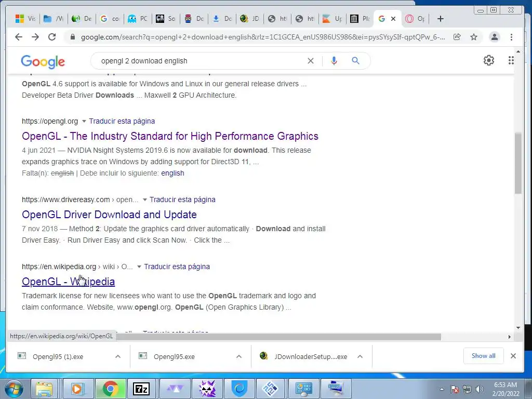Clear the search box with X
The image size is (532, 399).
311,61
